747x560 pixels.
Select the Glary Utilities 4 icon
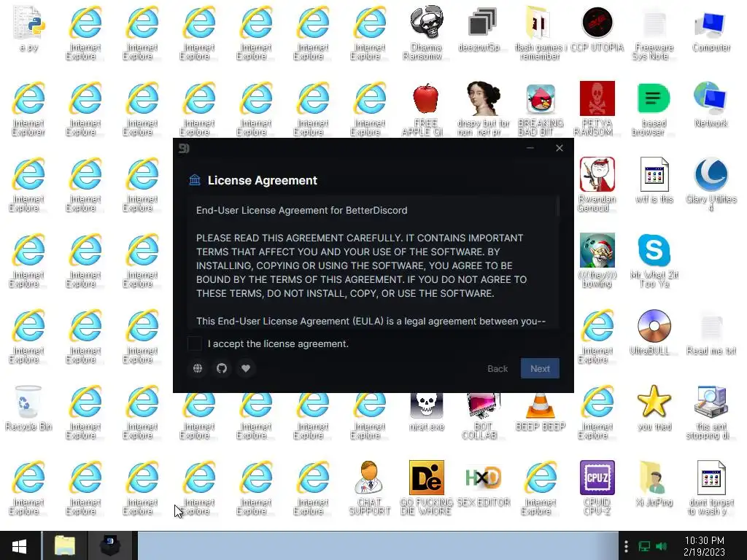[x=711, y=184]
